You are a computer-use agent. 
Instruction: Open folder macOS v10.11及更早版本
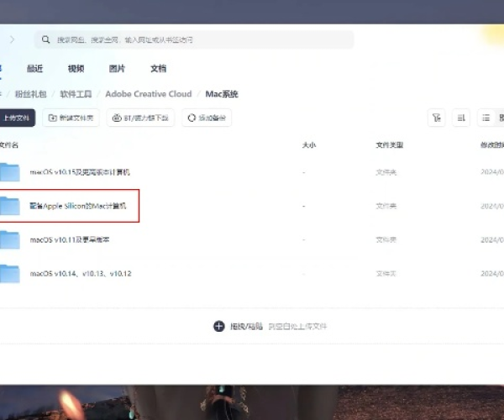click(x=70, y=239)
